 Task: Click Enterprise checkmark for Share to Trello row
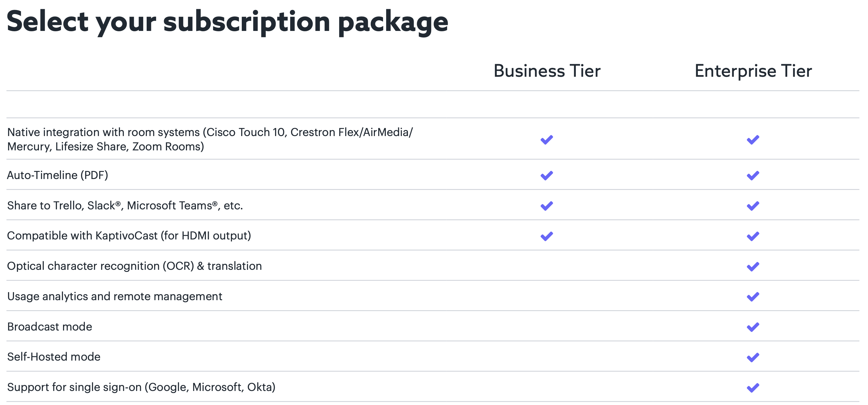(x=753, y=206)
